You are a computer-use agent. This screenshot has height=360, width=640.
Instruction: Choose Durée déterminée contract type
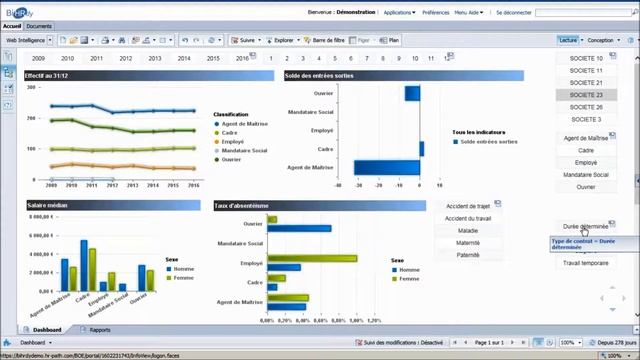click(x=585, y=226)
